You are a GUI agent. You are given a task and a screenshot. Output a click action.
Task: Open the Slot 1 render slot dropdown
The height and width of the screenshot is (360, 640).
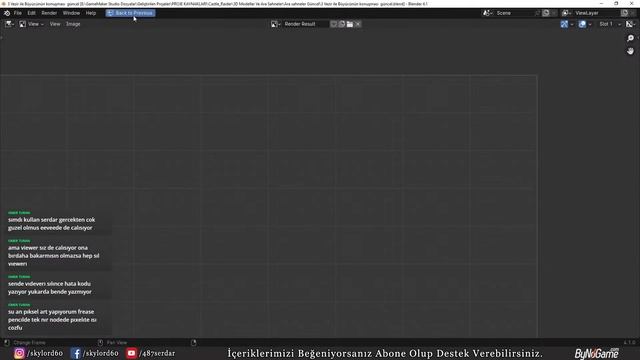point(610,24)
